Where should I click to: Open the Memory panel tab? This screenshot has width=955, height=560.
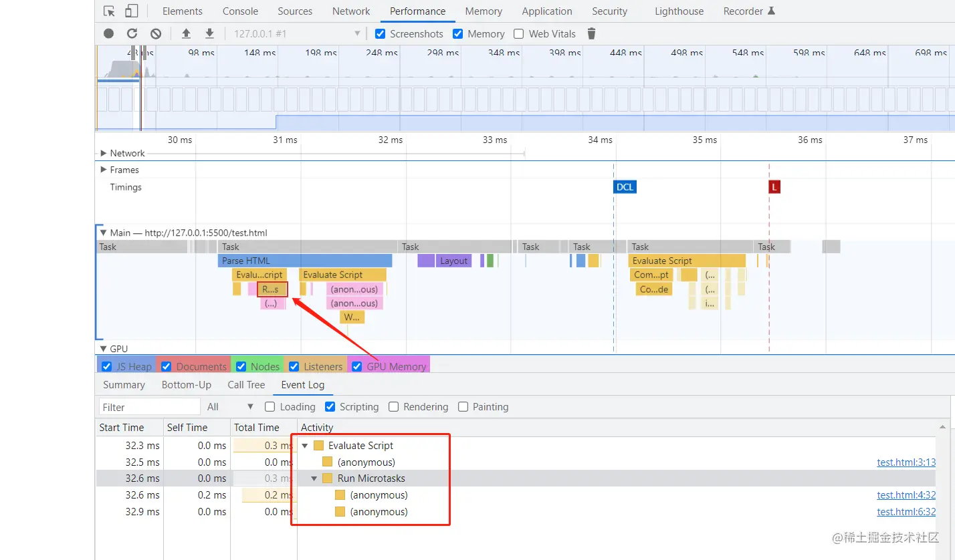click(x=484, y=11)
